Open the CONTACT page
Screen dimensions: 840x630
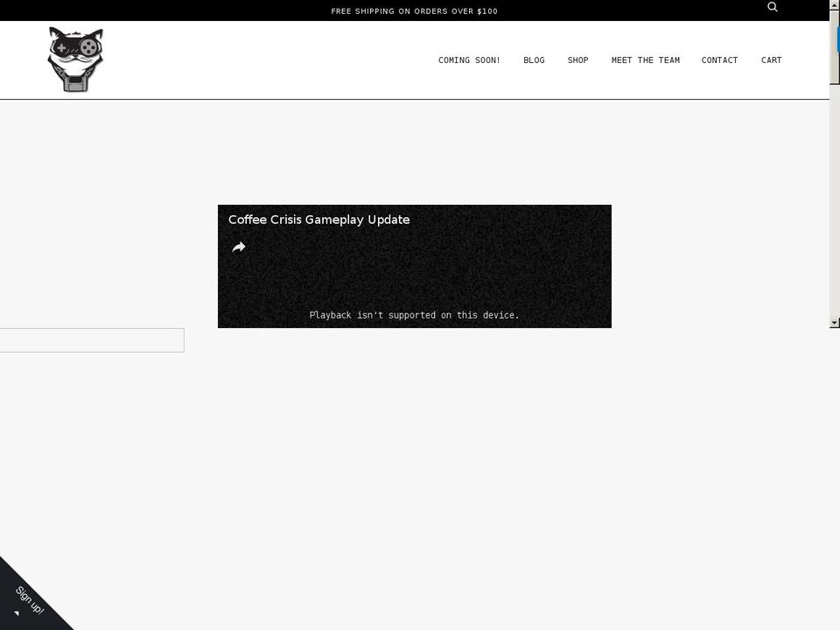pyautogui.click(x=719, y=59)
